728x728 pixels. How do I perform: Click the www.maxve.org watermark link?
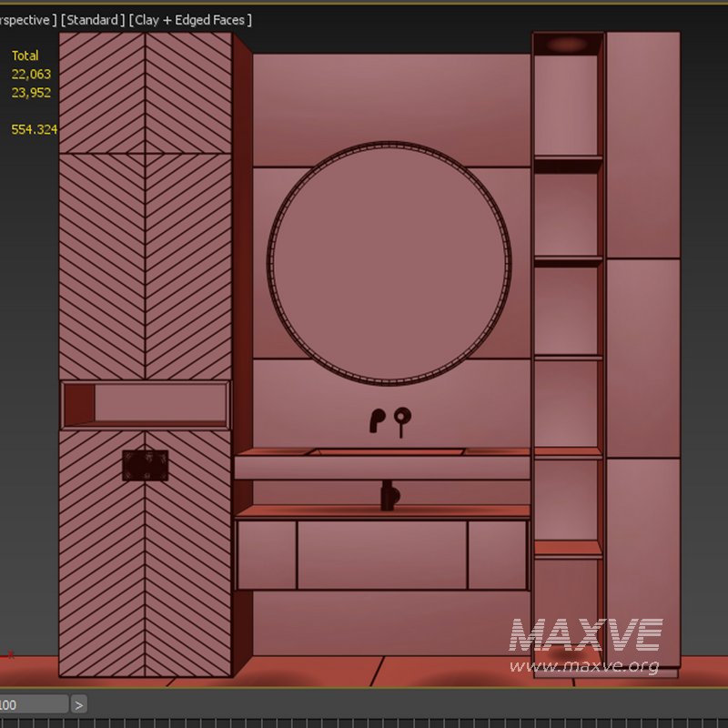point(583,667)
